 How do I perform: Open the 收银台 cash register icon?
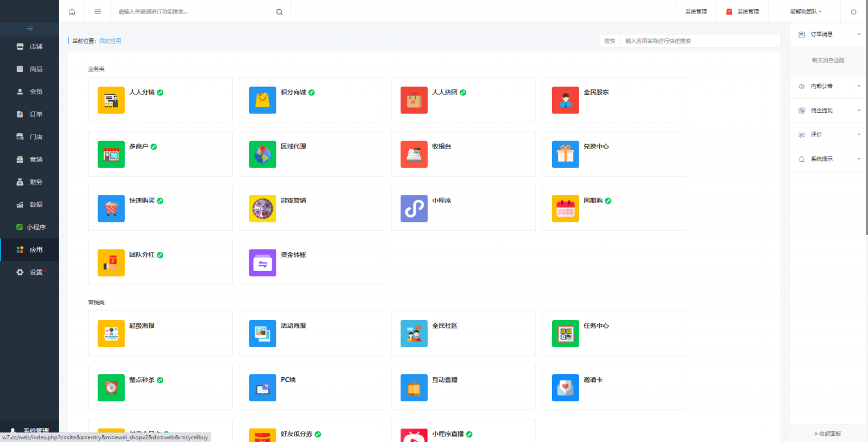(x=414, y=154)
